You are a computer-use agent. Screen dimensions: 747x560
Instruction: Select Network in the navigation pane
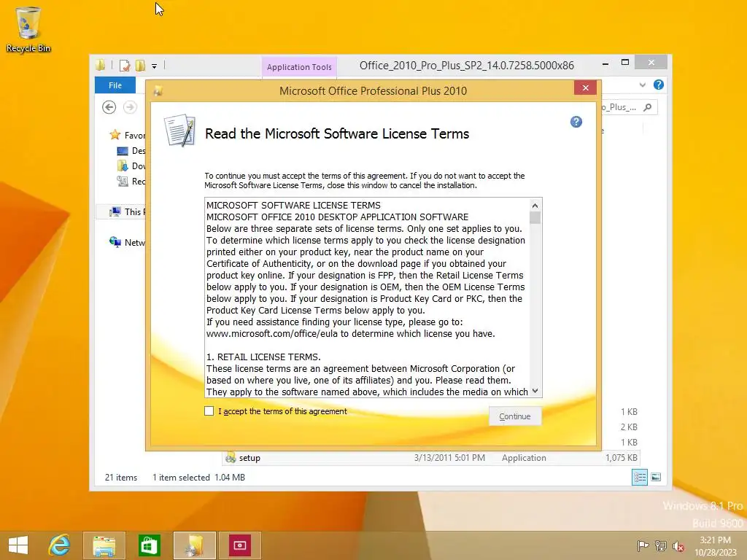[x=127, y=242]
